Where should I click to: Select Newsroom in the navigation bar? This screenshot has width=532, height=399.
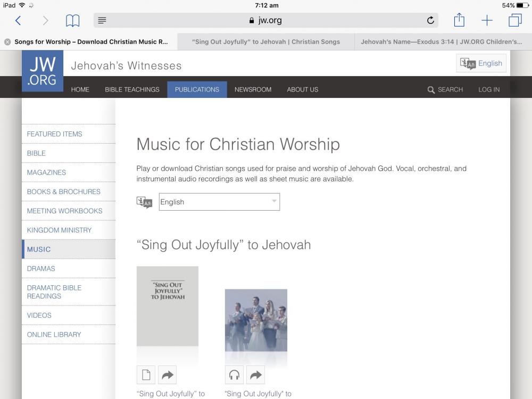pyautogui.click(x=253, y=89)
